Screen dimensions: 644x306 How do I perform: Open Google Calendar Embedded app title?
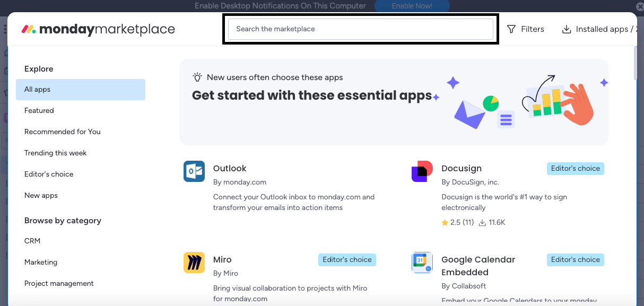tap(478, 266)
